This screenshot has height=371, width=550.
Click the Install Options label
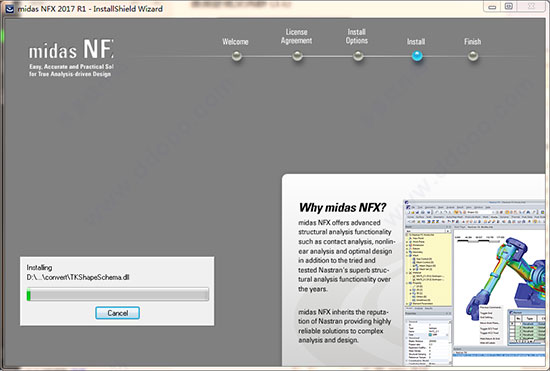(357, 36)
